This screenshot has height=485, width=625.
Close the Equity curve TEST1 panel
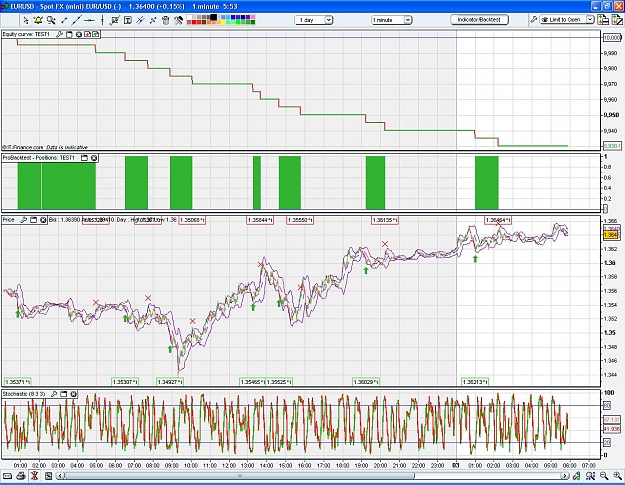click(79, 34)
